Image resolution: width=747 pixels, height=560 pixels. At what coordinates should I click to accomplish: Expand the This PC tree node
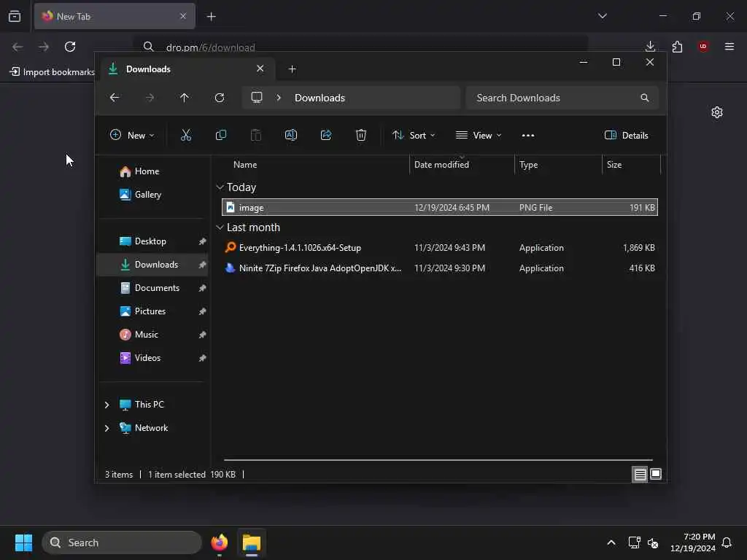point(107,405)
